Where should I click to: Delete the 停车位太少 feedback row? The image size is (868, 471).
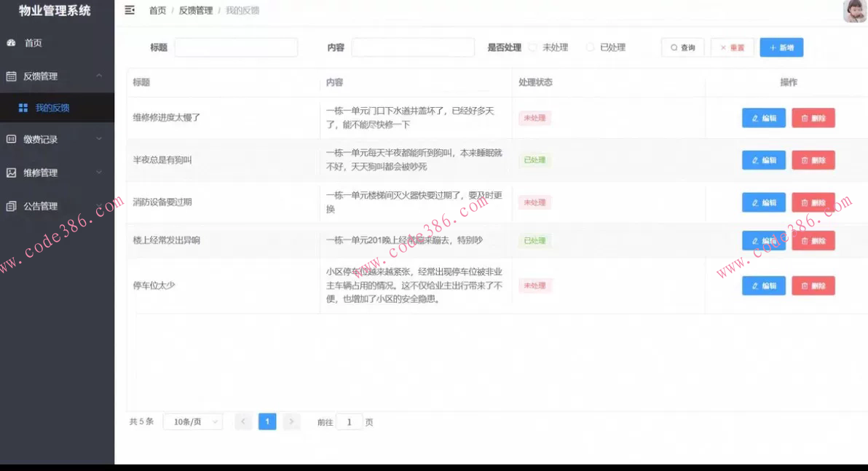point(813,285)
